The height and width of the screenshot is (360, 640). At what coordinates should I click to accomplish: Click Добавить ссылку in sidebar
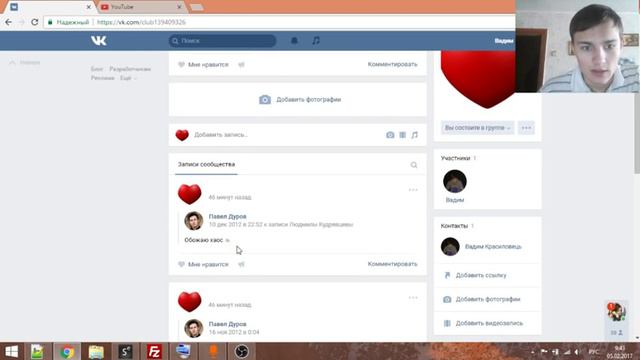(481, 276)
